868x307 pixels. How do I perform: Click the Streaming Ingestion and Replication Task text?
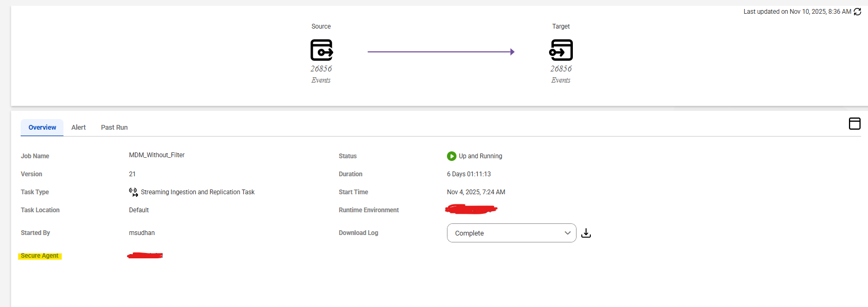point(198,192)
